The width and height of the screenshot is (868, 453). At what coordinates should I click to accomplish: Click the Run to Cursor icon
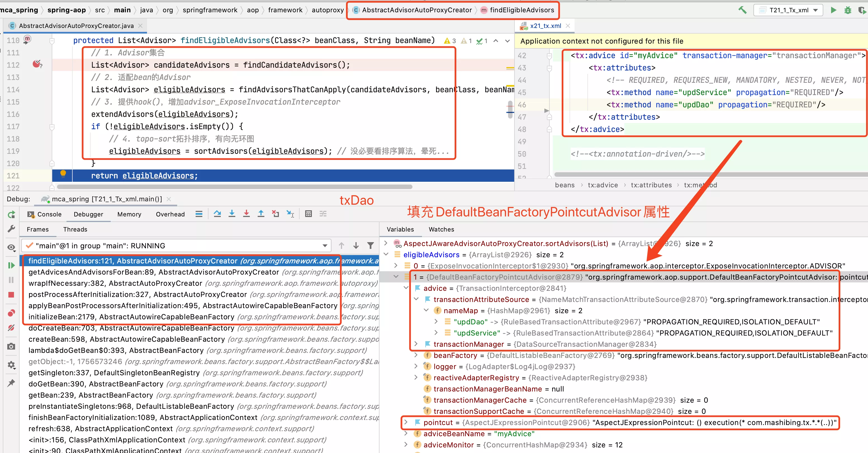290,214
